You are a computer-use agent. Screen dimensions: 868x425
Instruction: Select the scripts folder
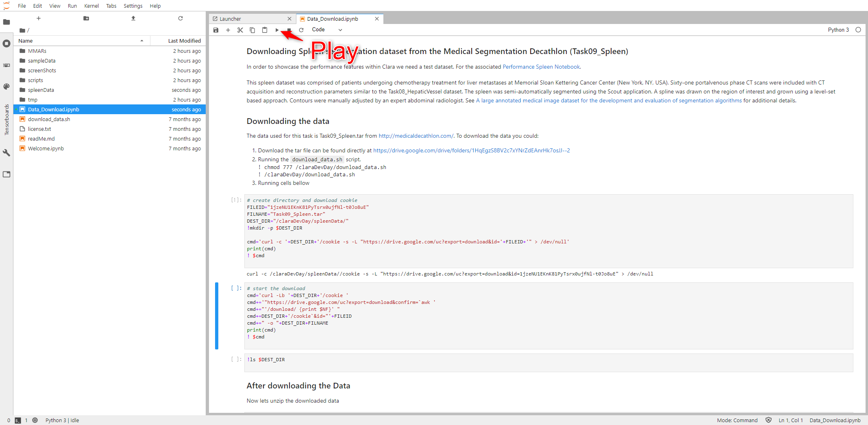(x=110, y=80)
